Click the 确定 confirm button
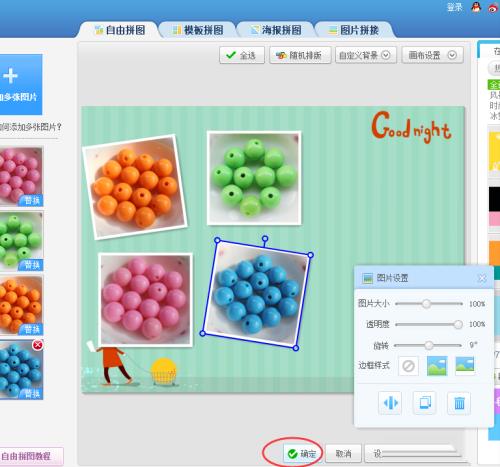The width and height of the screenshot is (500, 467). [302, 453]
